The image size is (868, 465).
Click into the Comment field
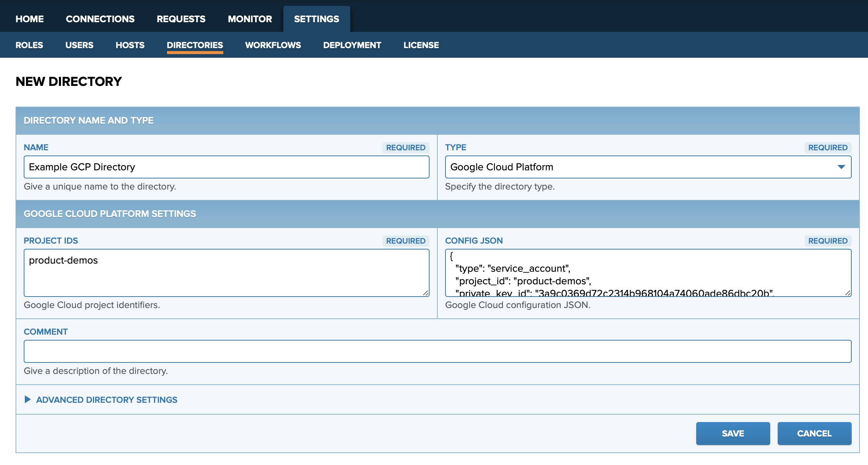(437, 351)
